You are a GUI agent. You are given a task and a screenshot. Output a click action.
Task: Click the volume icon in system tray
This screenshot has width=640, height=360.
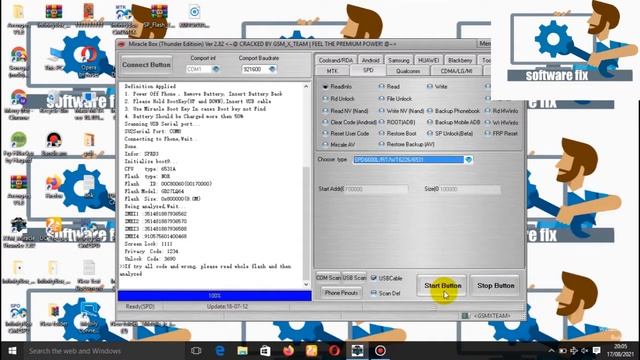584,351
